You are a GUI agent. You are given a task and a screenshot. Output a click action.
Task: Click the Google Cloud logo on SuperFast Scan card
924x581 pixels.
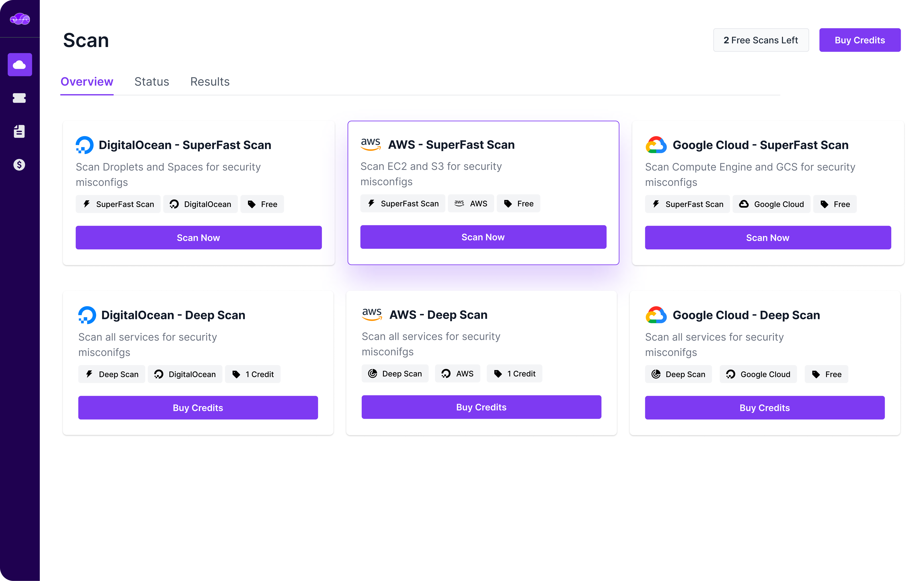[x=656, y=145]
